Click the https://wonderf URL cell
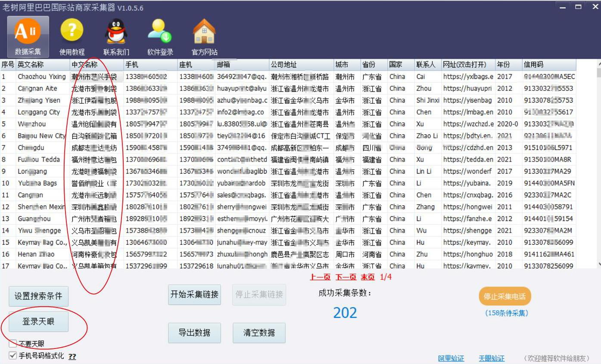Viewport: 601px width, 364px height. click(x=468, y=171)
